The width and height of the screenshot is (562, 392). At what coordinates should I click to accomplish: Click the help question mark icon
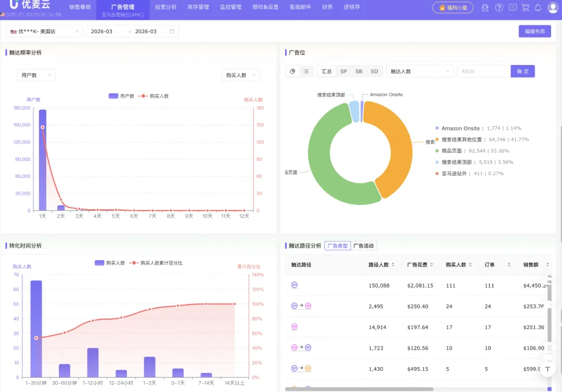pyautogui.click(x=499, y=7)
